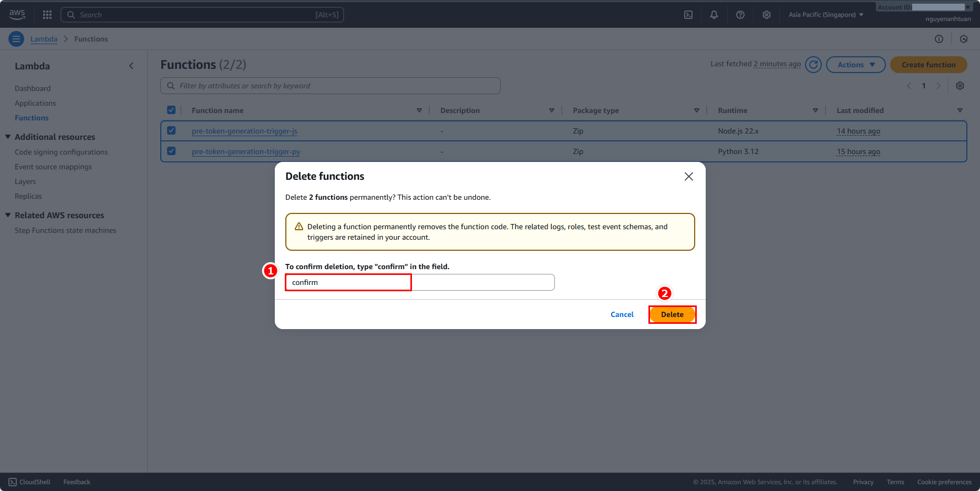Open the Asia Pacific (Singapore) region selector

coord(826,15)
